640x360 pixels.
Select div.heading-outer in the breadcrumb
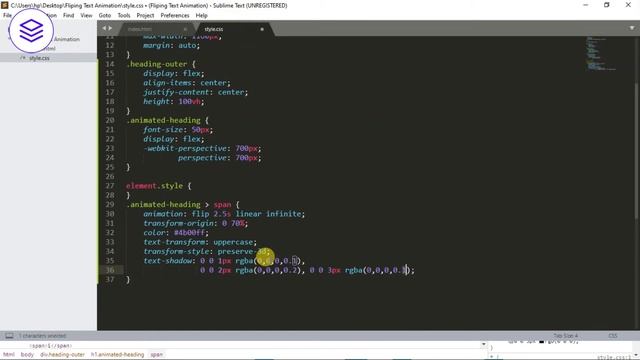[62, 354]
